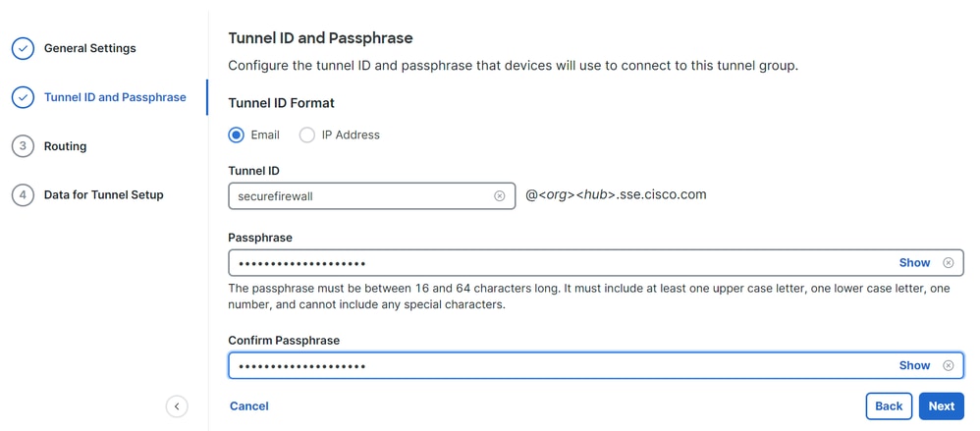The width and height of the screenshot is (980, 431).
Task: Cancel the tunnel group setup
Action: coord(248,406)
